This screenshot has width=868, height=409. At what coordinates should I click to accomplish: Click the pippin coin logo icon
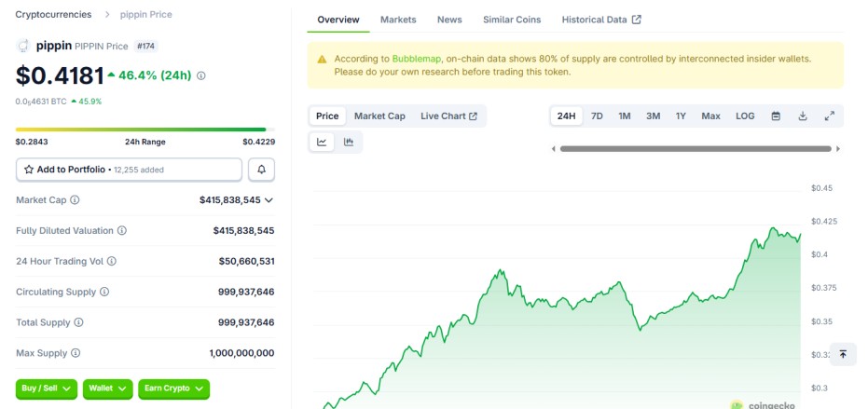click(x=23, y=46)
